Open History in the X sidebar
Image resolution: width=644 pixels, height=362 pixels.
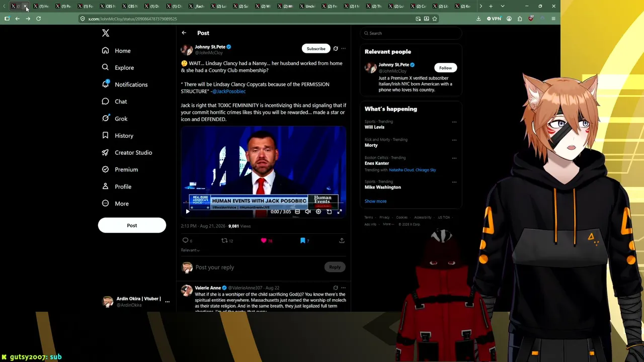pos(118,136)
